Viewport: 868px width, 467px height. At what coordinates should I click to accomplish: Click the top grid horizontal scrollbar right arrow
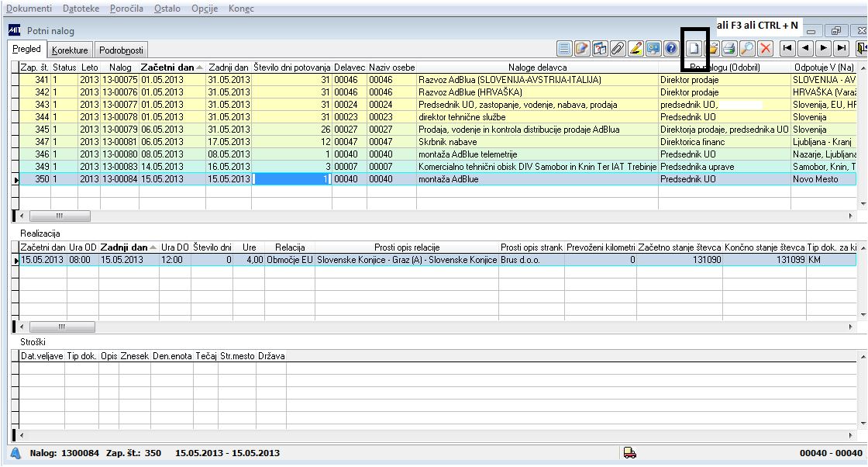click(x=852, y=216)
